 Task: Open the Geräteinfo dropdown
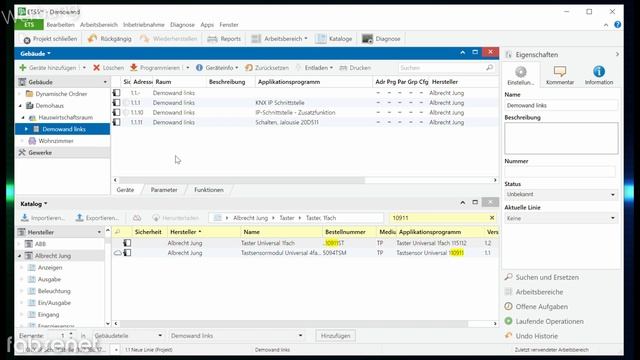[217, 68]
